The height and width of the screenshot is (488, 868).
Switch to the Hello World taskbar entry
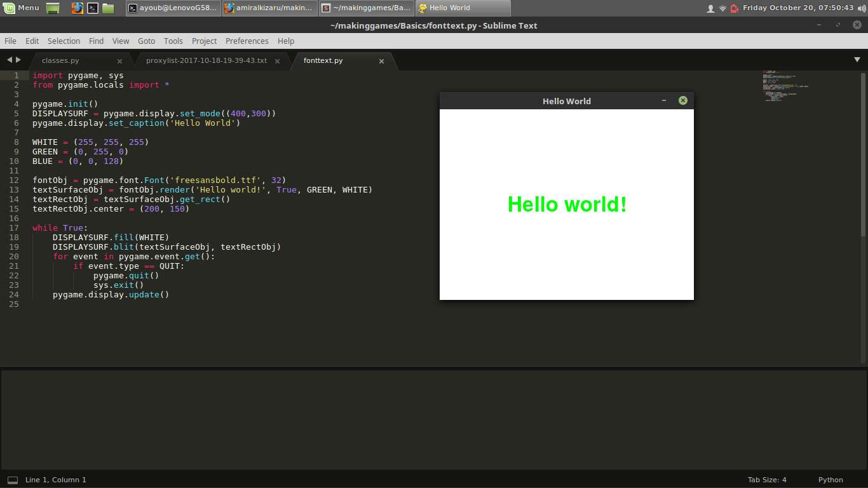click(x=463, y=8)
